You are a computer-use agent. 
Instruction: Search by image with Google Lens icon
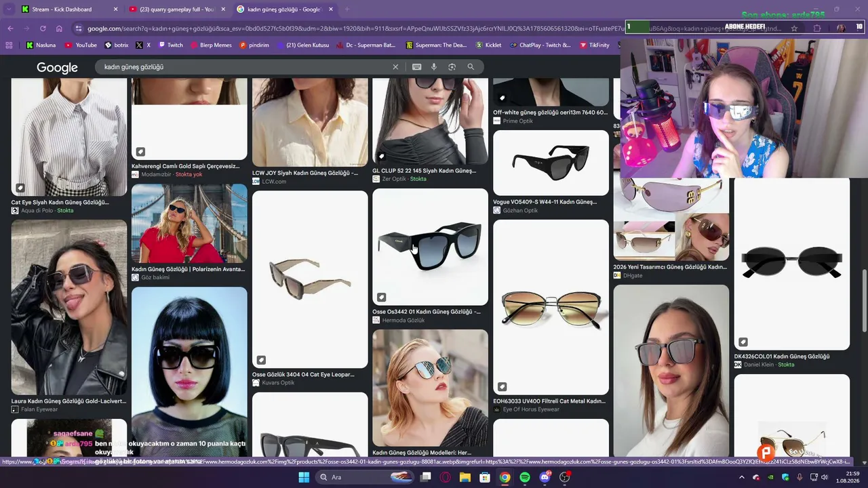(x=452, y=67)
